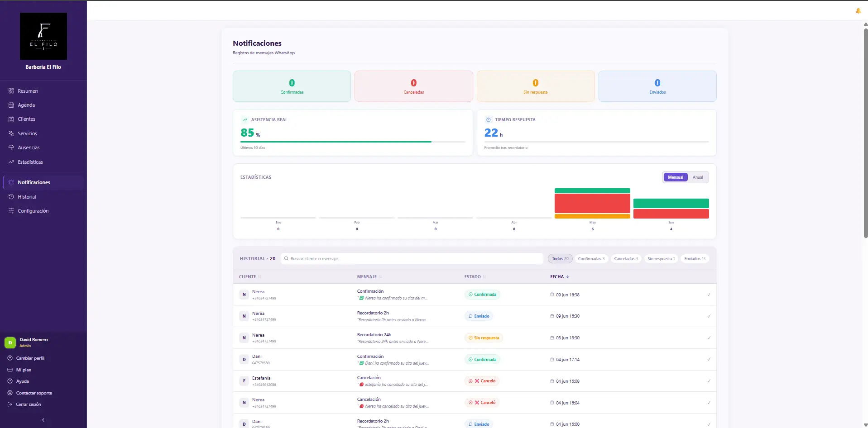Select Notificaciones in the sidebar

(x=43, y=182)
